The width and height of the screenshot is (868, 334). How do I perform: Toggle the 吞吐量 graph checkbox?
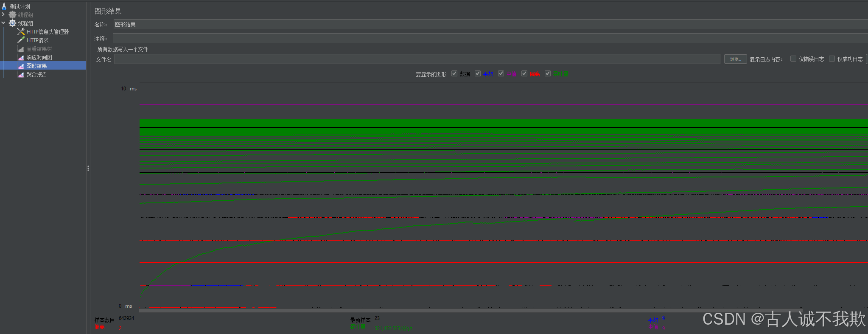click(548, 73)
